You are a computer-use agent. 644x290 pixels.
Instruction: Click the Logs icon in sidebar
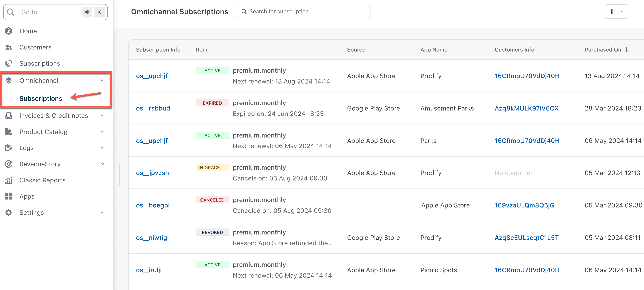tap(9, 148)
